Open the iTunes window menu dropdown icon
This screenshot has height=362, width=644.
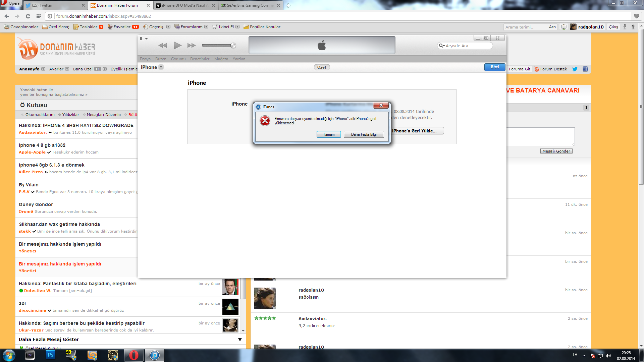144,39
